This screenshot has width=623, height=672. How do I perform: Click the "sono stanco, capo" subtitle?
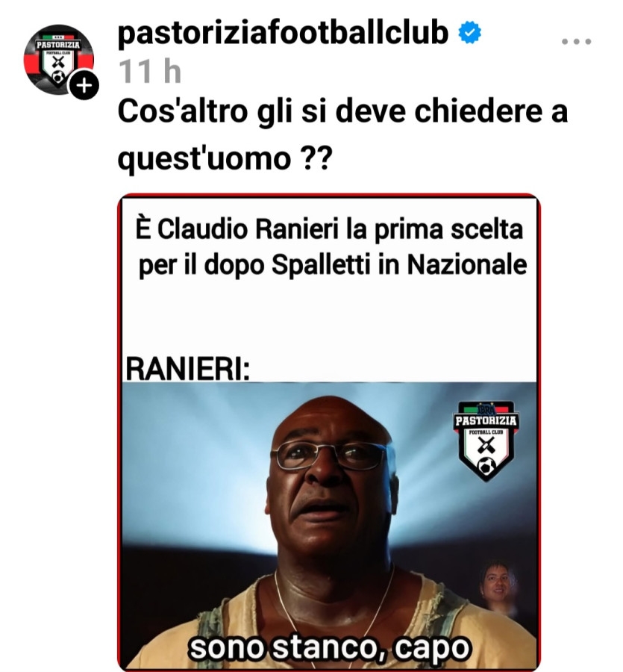tap(329, 647)
